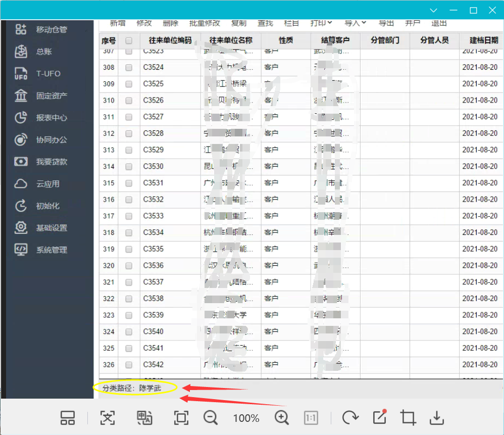Click the 复制 toolbar item
Viewport: 504px width, 435px height.
239,23
